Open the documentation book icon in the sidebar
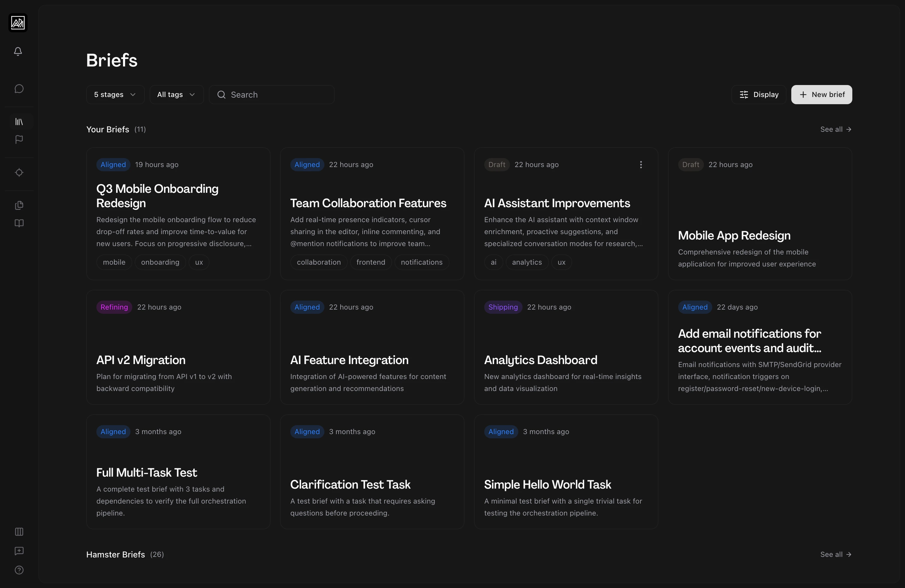The image size is (905, 588). 19,223
